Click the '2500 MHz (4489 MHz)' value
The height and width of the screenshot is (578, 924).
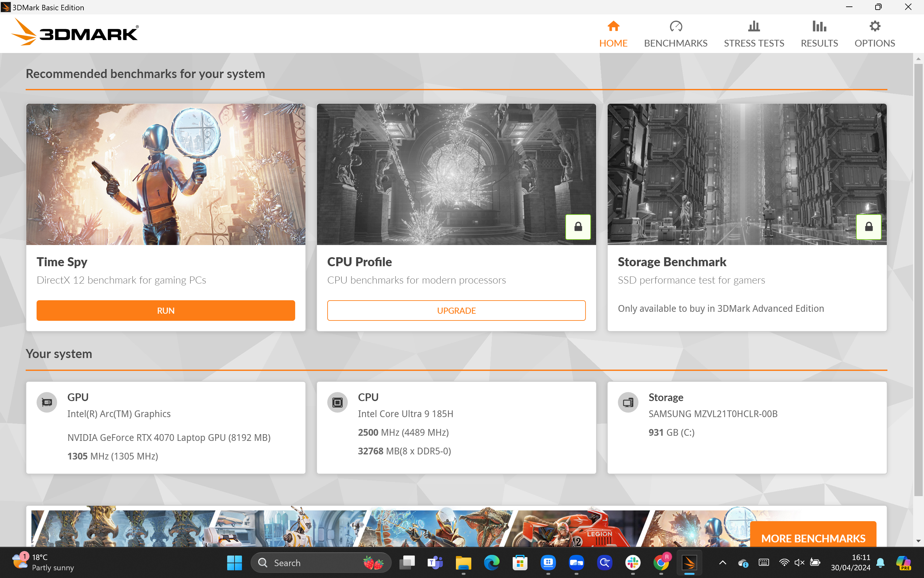click(x=403, y=432)
